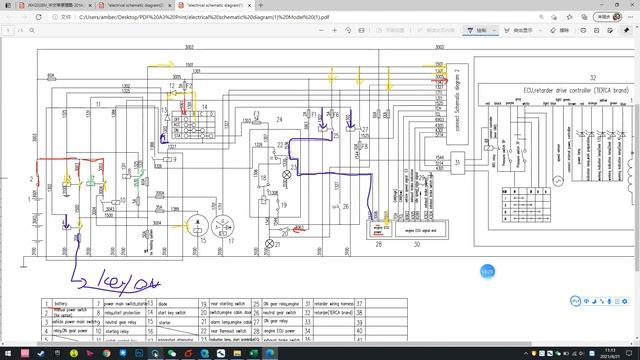Click 'engine ECU signal end' box label
Viewport: 640px width, 360px height.
click(420, 231)
